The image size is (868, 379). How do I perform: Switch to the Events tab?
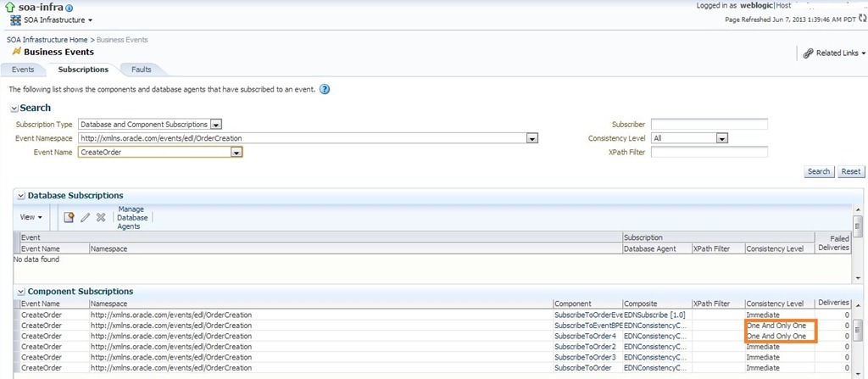pos(23,70)
